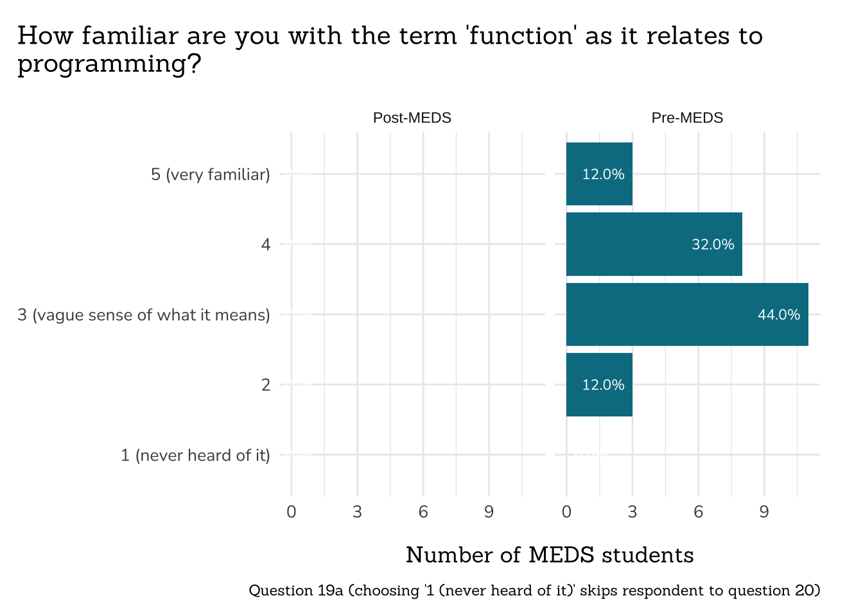Click the '5 (very familiar)' axis label
863x616 pixels.
point(211,175)
